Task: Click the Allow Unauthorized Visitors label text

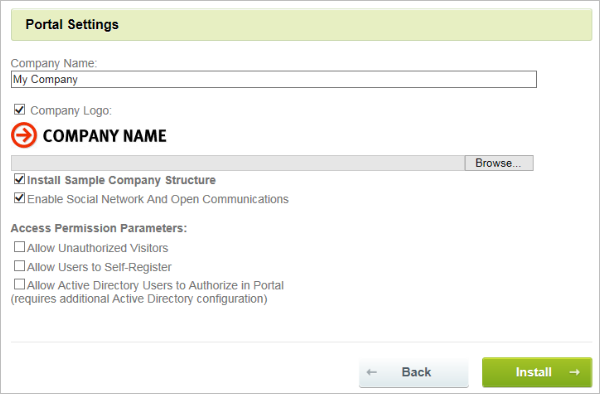Action: pos(97,248)
